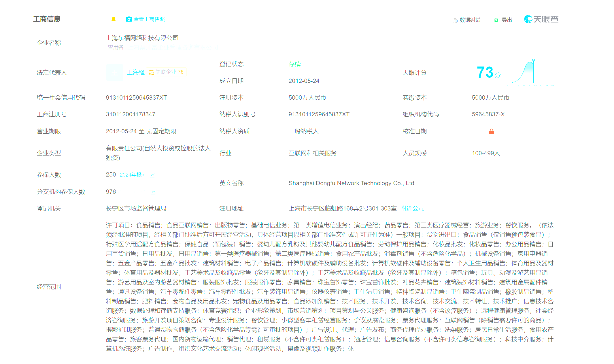Click the avatar thumbnail beside 王海锋
614x364 pixels.
click(x=114, y=72)
